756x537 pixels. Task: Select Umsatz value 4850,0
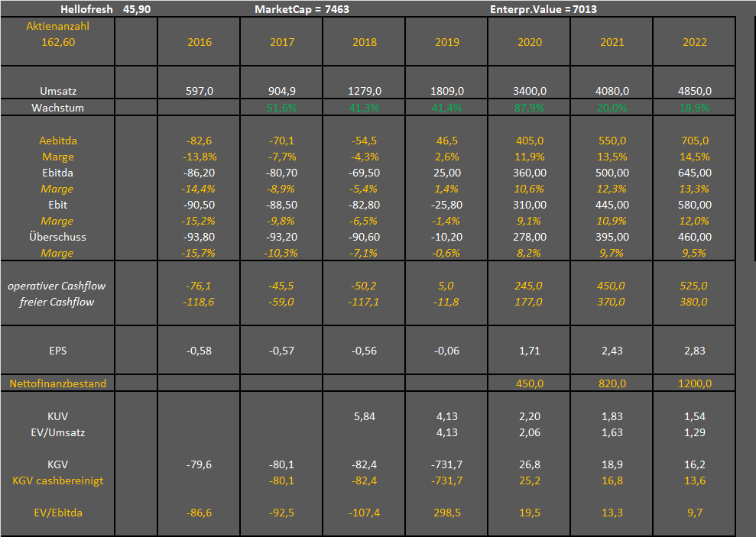(694, 91)
